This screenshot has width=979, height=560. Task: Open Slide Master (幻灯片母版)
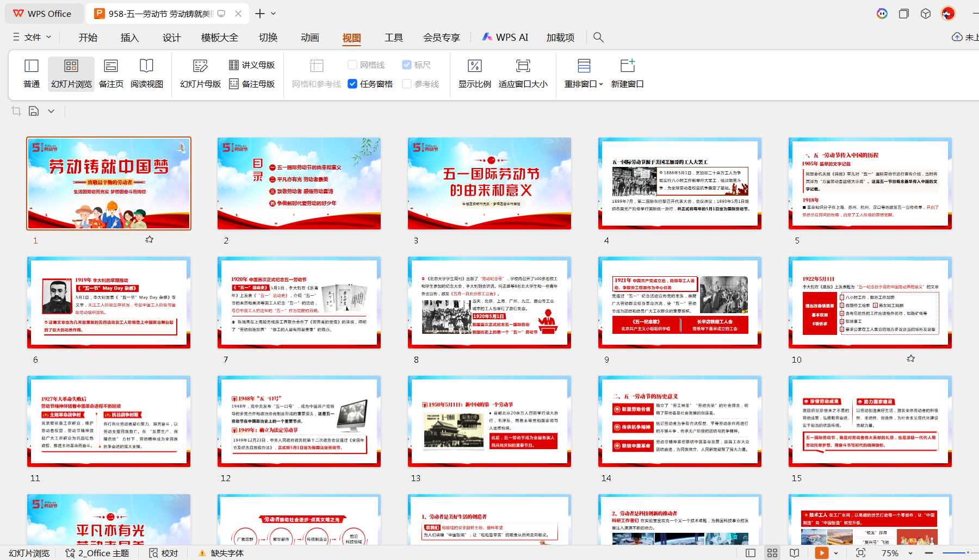[x=200, y=73]
